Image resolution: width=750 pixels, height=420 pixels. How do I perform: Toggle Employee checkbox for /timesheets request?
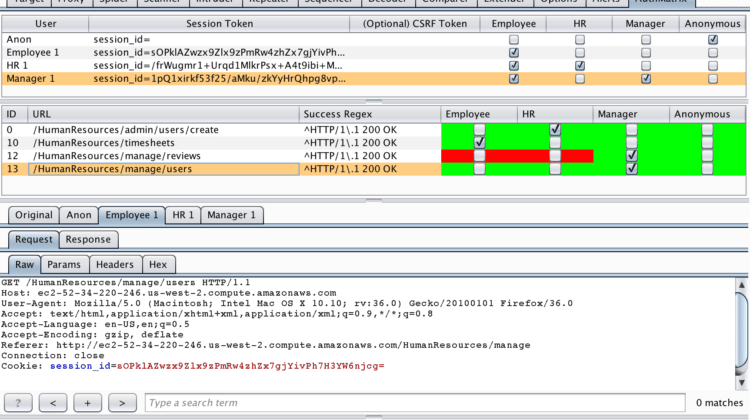(x=479, y=143)
